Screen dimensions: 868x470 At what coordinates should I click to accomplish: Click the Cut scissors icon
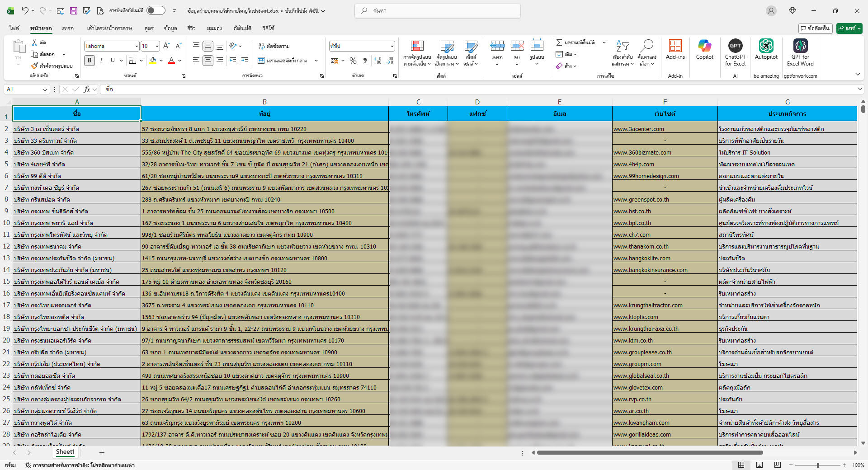pos(34,42)
